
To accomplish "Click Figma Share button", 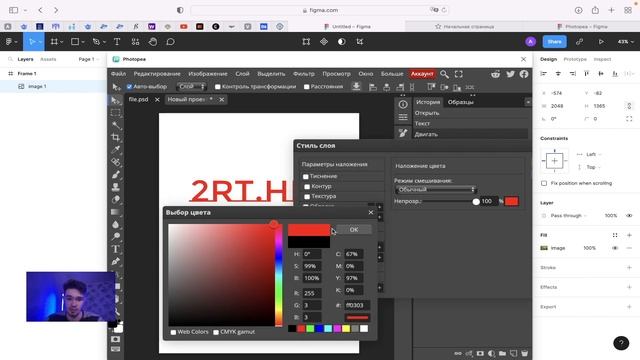I will (x=554, y=42).
